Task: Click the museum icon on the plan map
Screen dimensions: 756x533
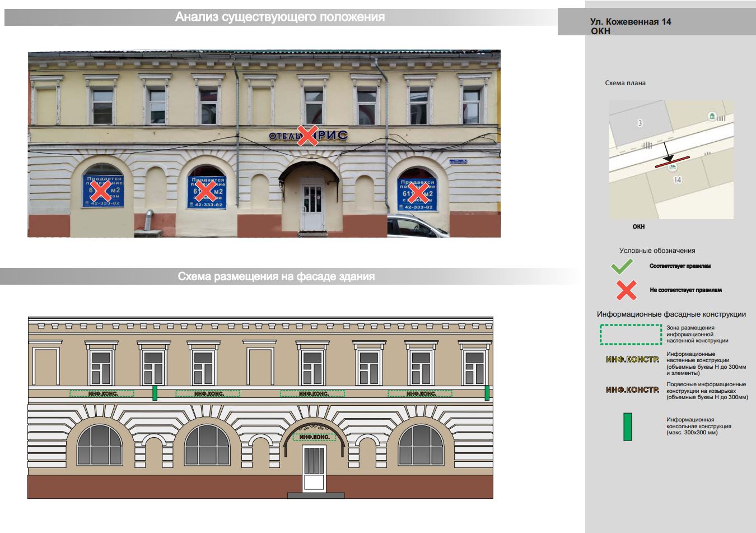Action: click(712, 116)
